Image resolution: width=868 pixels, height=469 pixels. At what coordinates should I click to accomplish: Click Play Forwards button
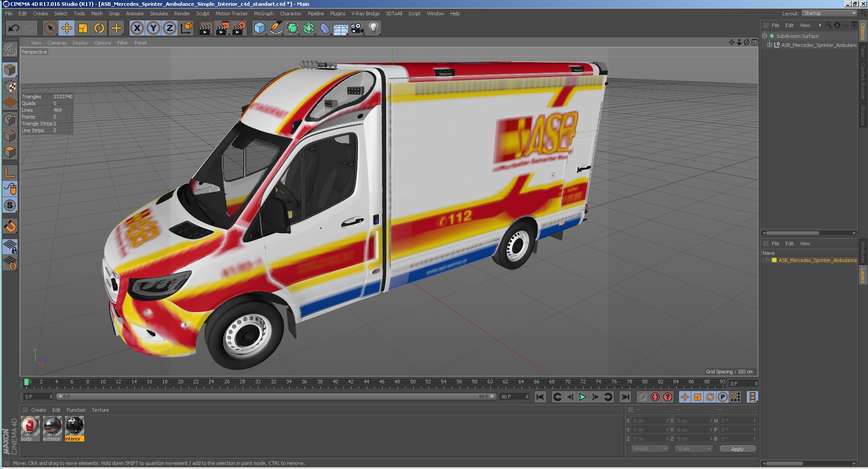click(582, 397)
